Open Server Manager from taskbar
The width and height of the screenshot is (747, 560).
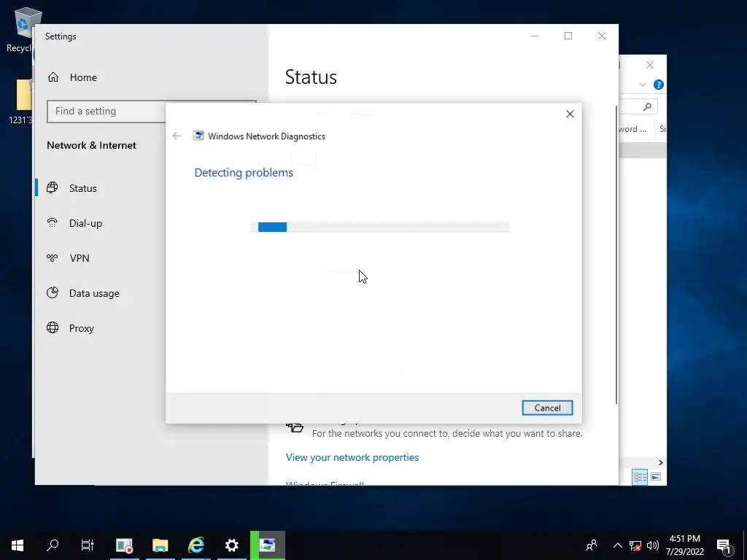(x=124, y=545)
